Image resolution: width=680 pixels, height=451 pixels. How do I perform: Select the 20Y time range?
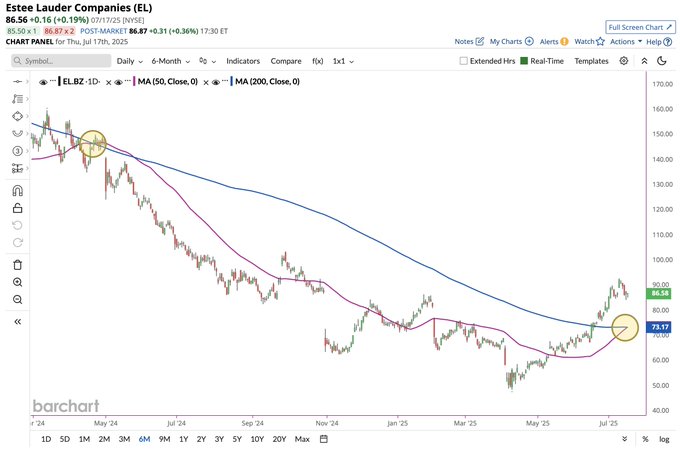tap(279, 439)
